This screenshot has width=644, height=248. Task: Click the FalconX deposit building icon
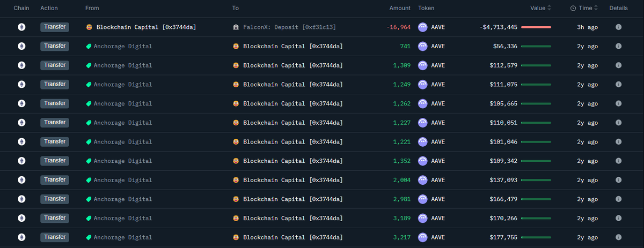236,27
